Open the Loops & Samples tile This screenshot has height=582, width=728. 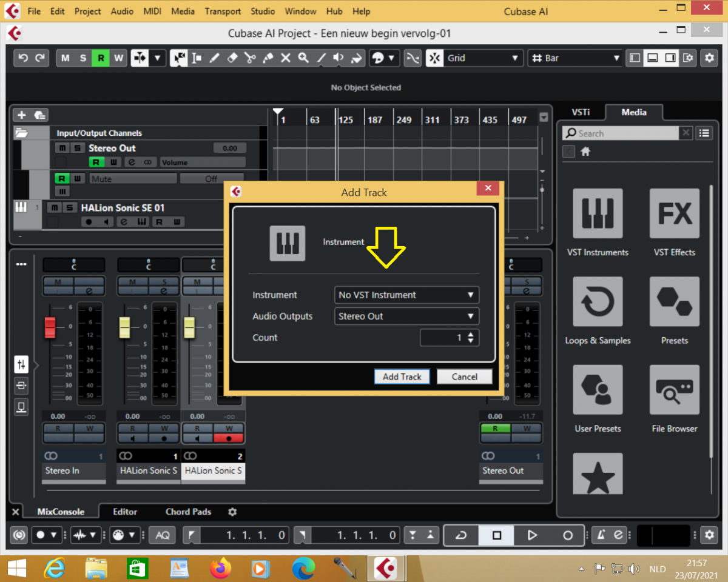click(598, 301)
